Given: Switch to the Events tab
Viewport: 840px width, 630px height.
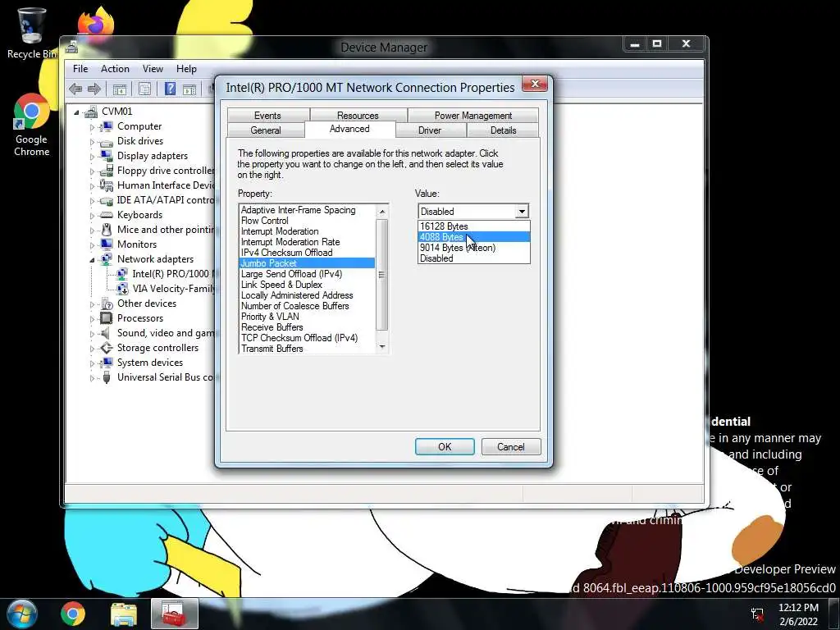Looking at the screenshot, I should click(x=267, y=115).
